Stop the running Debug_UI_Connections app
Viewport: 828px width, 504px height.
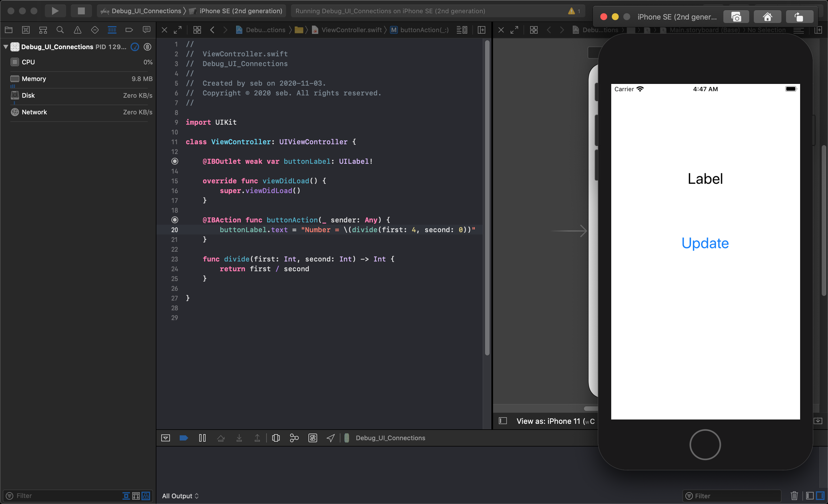(81, 11)
